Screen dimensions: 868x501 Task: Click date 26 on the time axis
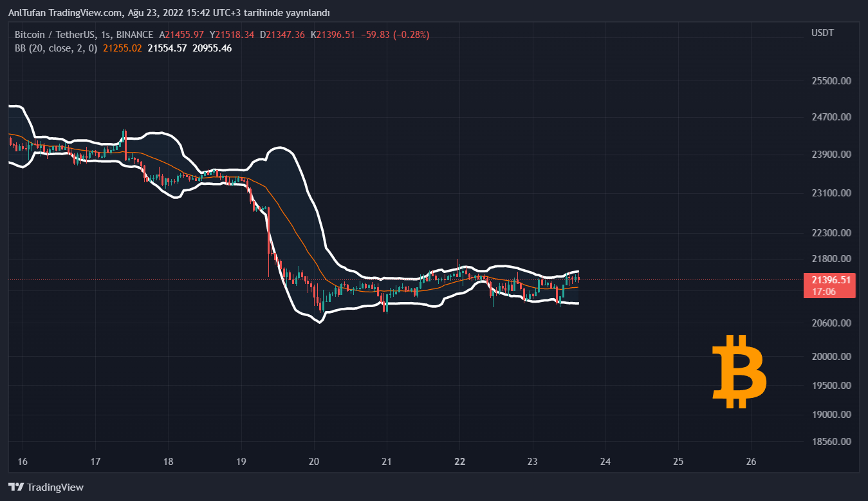751,462
